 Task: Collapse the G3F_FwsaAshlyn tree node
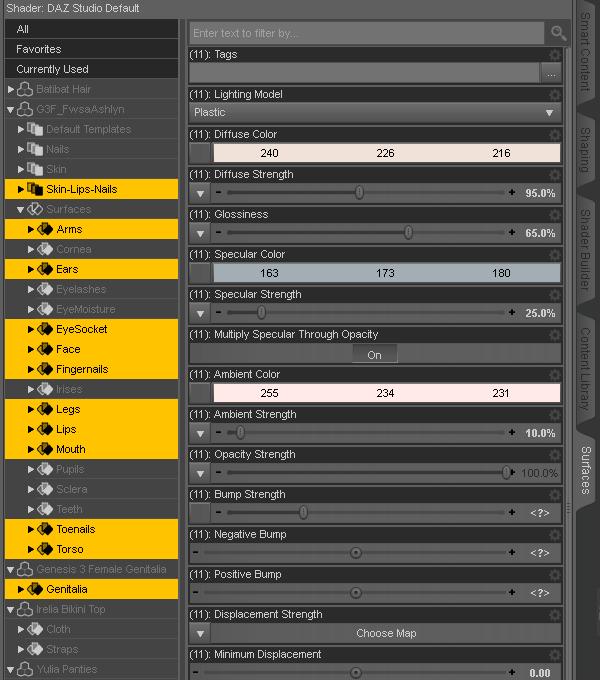pyautogui.click(x=11, y=110)
